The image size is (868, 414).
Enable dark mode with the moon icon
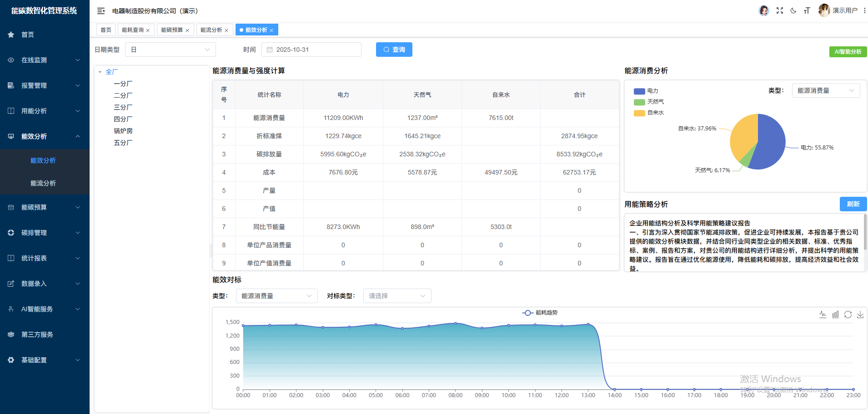pyautogui.click(x=793, y=10)
